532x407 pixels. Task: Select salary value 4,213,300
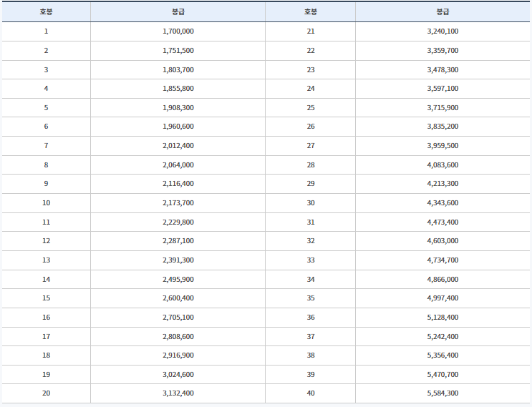coord(442,184)
